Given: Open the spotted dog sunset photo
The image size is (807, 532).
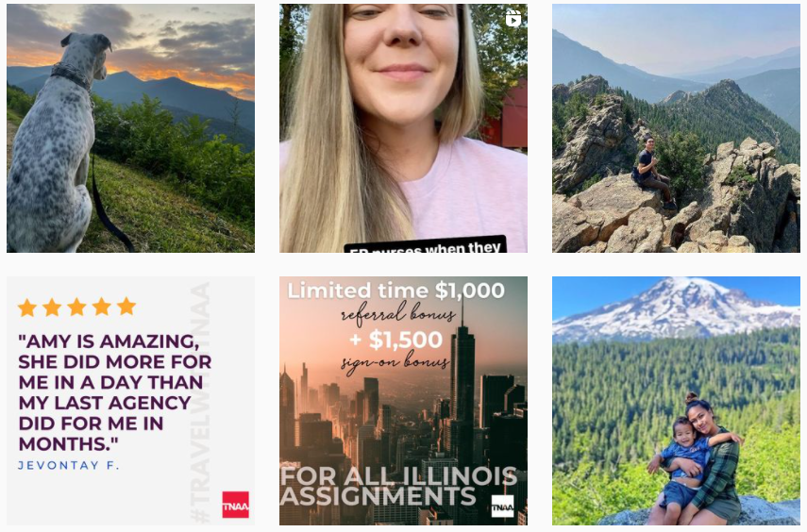Looking at the screenshot, I should pos(130,128).
